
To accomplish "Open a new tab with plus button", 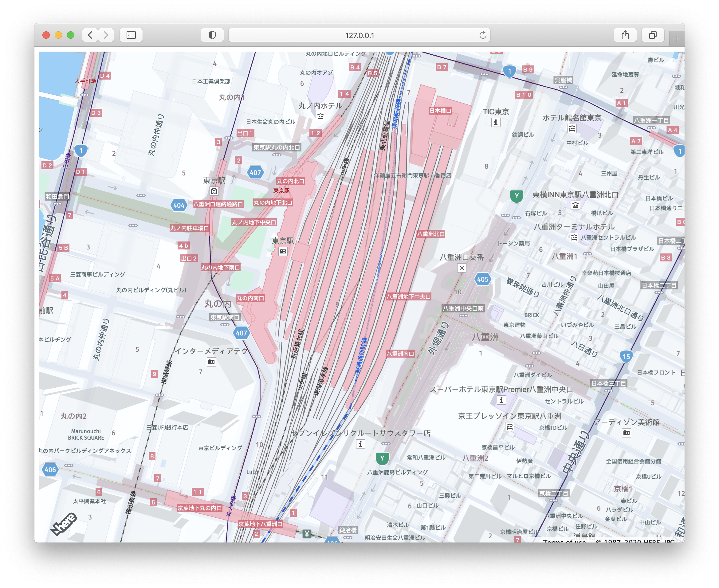I will pos(677,39).
